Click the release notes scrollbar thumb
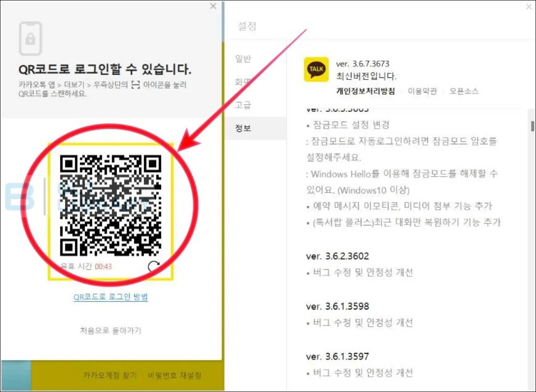 [x=532, y=126]
